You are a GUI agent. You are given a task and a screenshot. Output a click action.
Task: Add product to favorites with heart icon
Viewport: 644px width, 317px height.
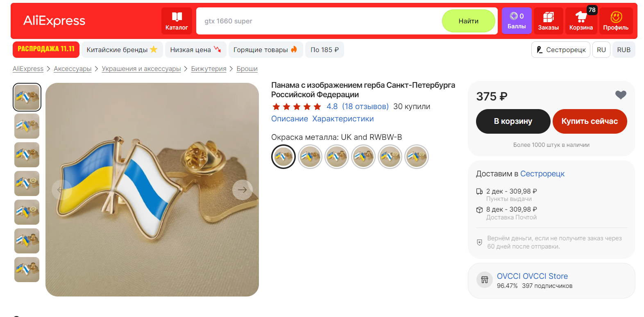pyautogui.click(x=621, y=95)
